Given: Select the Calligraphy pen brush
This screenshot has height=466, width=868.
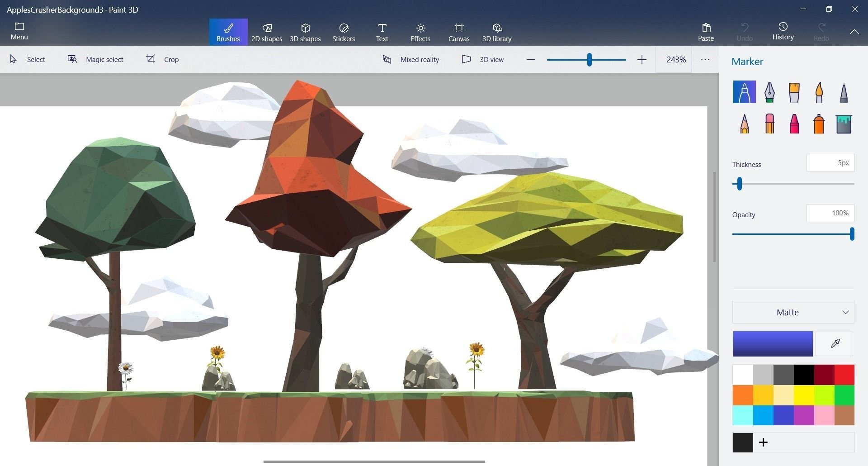Looking at the screenshot, I should tap(769, 92).
